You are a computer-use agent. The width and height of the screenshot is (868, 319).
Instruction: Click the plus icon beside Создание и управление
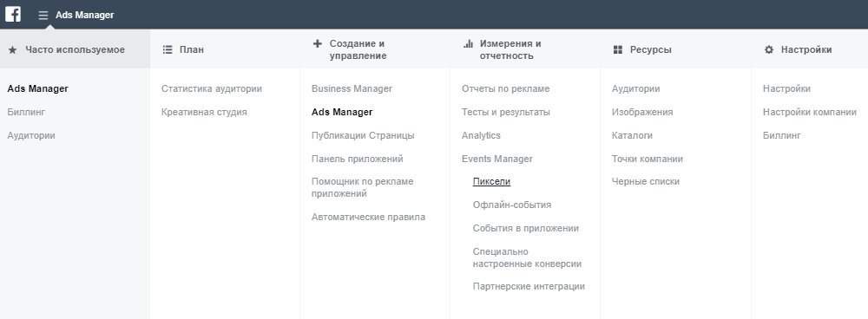pyautogui.click(x=317, y=43)
